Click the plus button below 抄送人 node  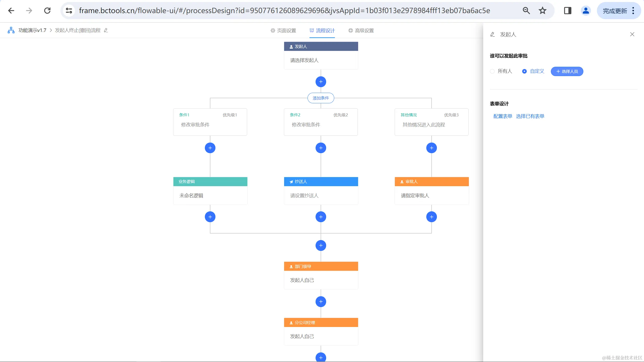[x=321, y=217]
